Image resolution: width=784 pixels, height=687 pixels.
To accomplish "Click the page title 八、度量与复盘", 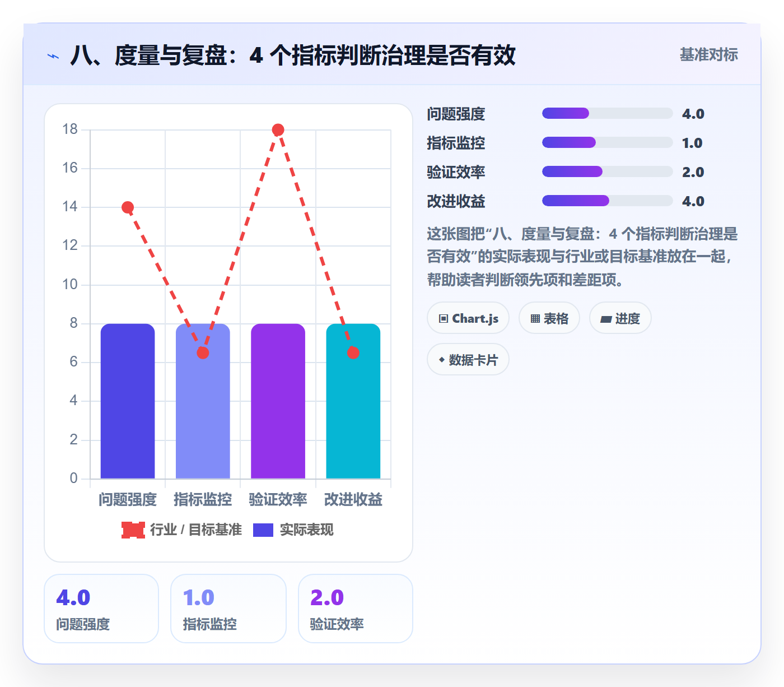I will 293,55.
